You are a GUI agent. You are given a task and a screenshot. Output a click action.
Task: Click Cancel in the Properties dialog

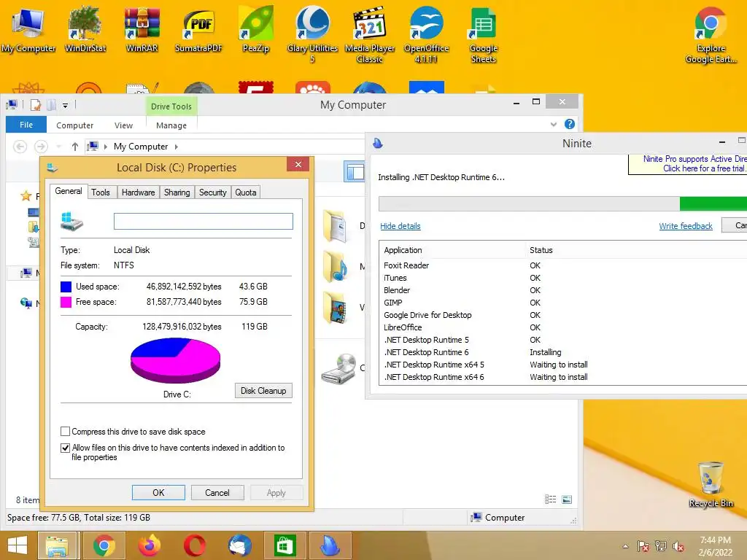point(217,493)
